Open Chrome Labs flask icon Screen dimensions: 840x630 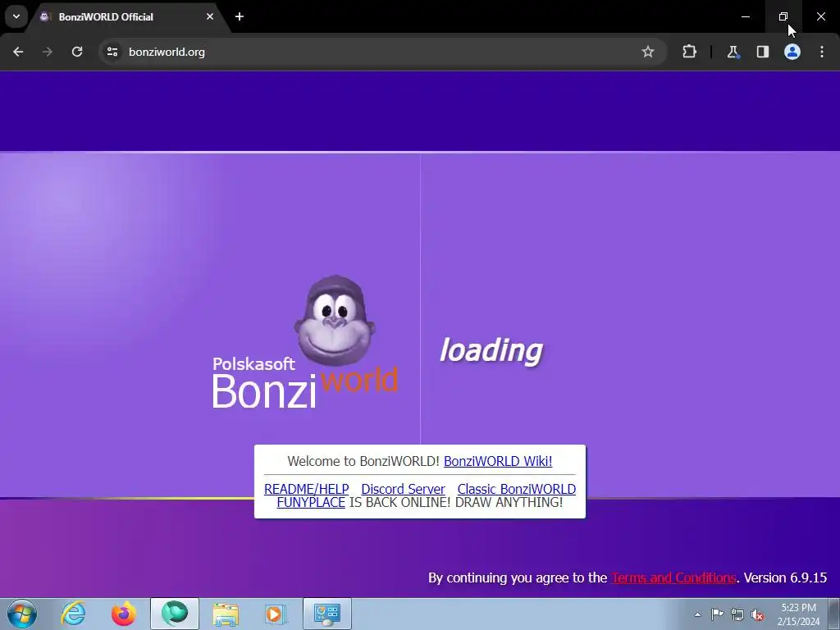(733, 52)
